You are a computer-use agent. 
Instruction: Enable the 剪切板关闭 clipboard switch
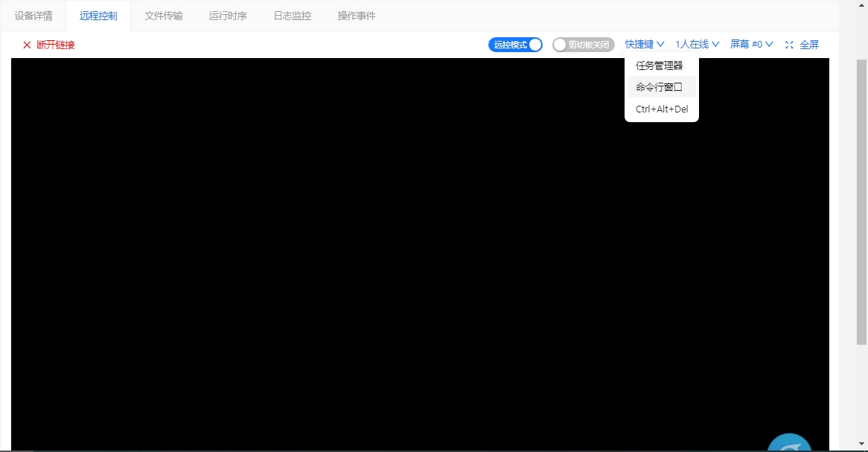coord(584,45)
